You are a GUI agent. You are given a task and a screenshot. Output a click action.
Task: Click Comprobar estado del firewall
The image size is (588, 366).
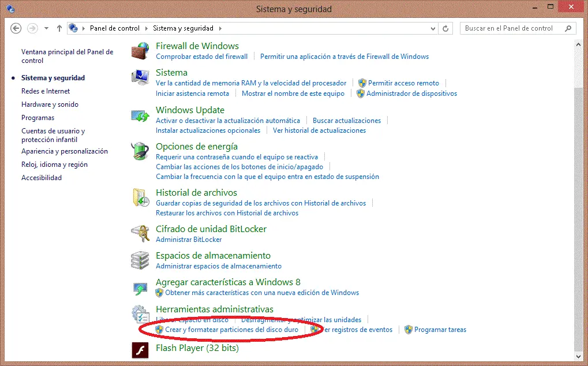point(202,57)
